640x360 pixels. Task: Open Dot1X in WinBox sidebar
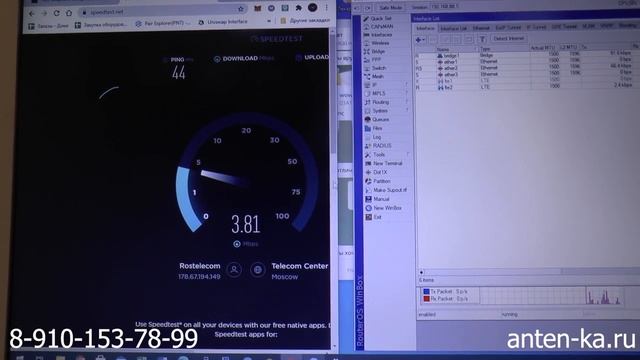point(376,172)
